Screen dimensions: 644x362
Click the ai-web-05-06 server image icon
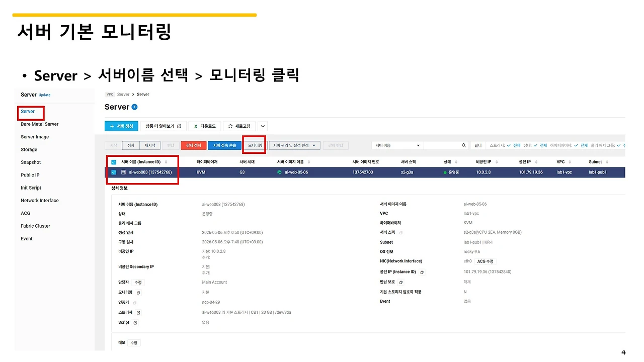[279, 172]
